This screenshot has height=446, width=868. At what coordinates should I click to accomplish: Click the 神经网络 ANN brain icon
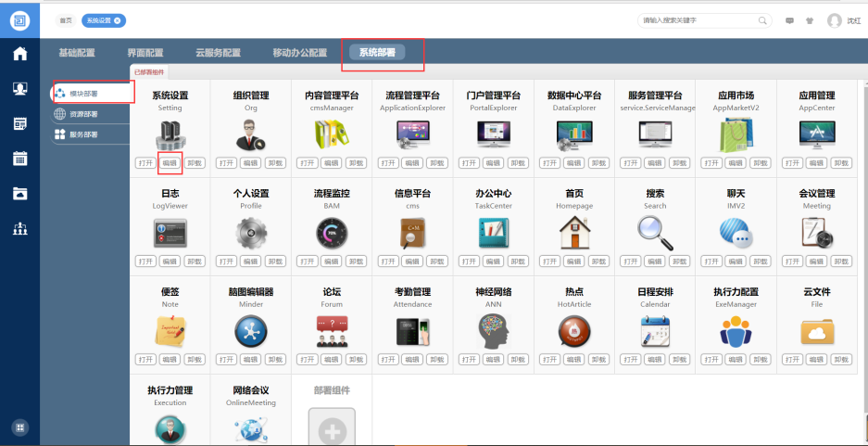tap(493, 329)
